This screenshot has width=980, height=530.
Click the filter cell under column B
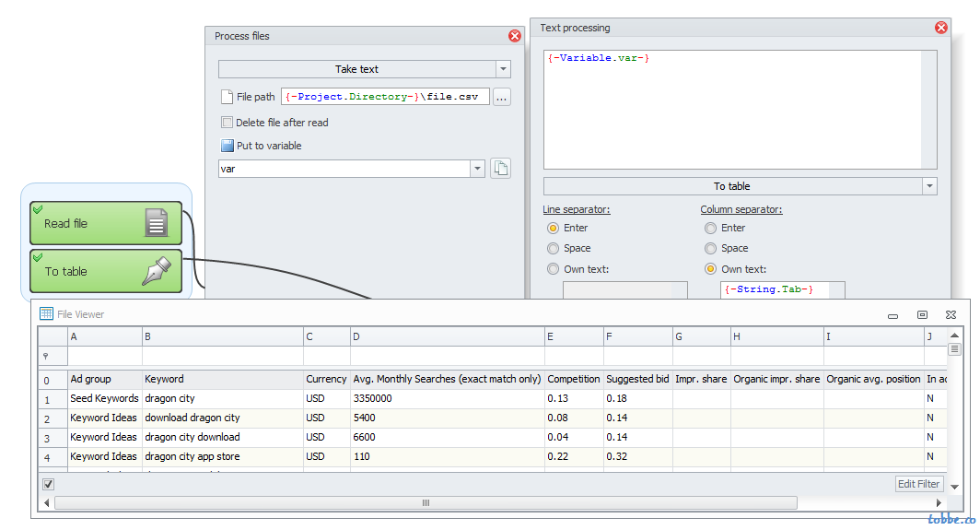[223, 356]
